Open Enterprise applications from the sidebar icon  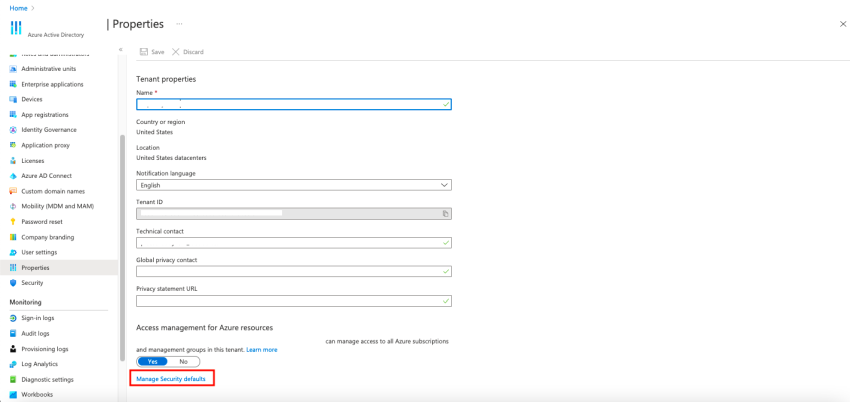pos(14,85)
